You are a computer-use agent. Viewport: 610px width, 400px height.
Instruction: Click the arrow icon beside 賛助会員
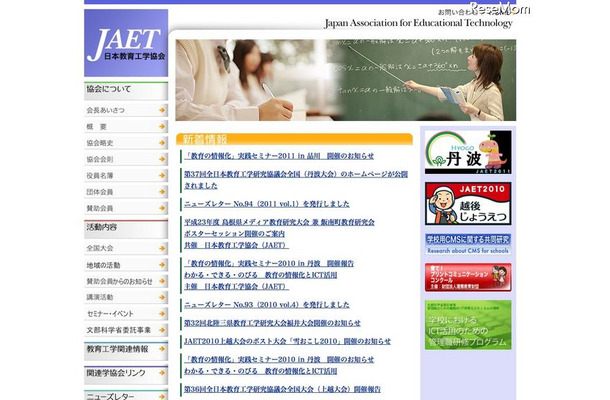point(162,208)
